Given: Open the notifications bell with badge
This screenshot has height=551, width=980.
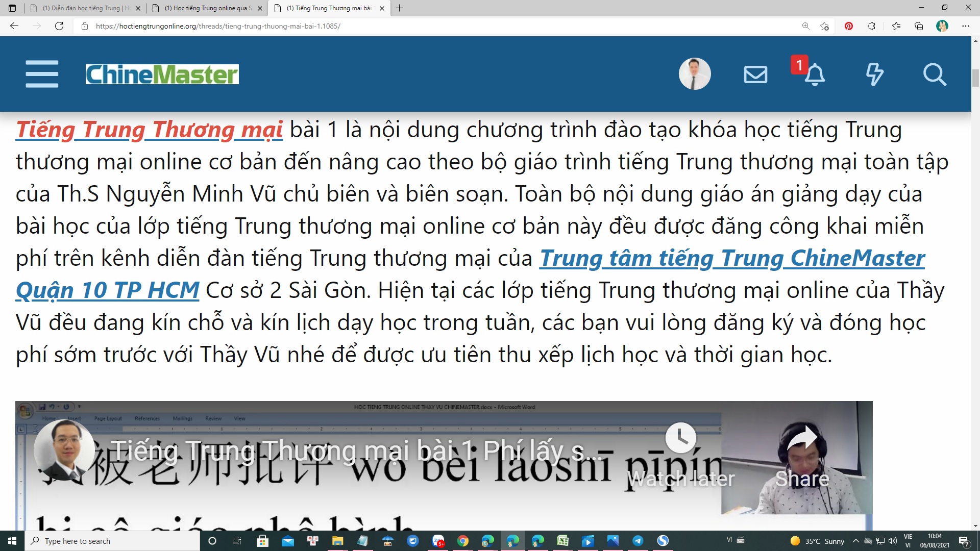Looking at the screenshot, I should [814, 74].
